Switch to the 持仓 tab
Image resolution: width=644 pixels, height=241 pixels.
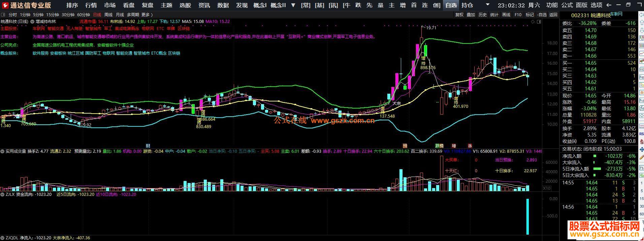tap(467, 5)
